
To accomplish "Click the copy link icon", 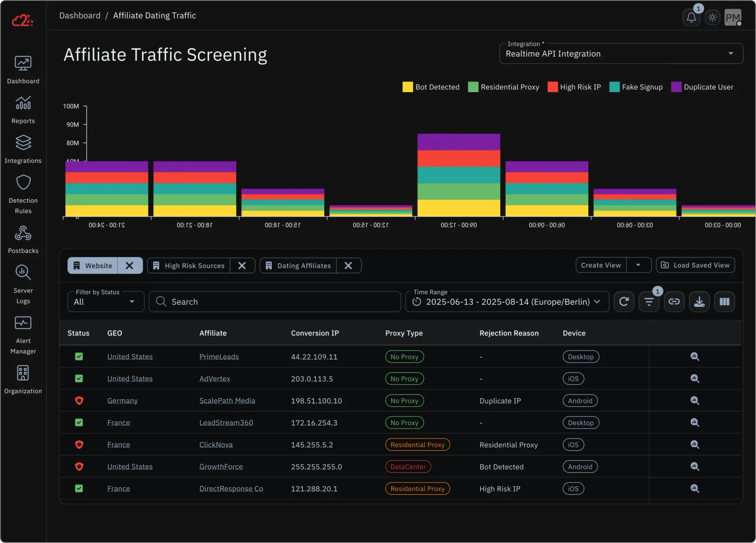I will point(674,302).
